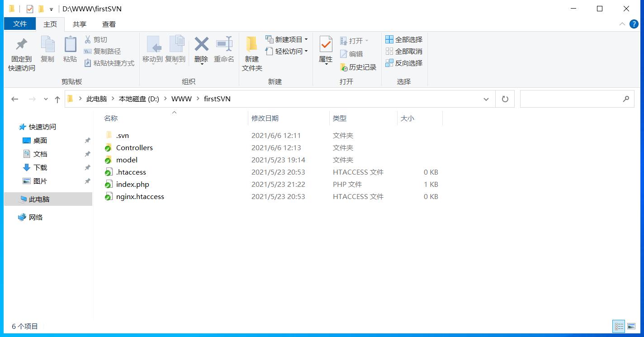
Task: Open Documents in the navigation pane
Action: pos(40,154)
